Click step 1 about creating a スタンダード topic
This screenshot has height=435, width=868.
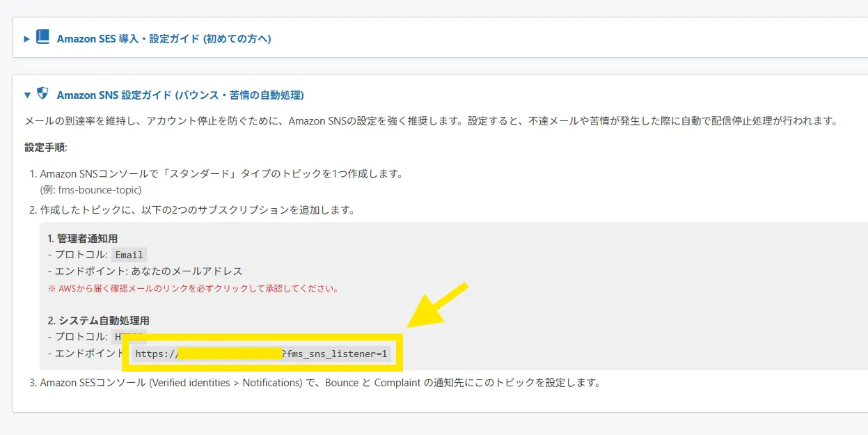pos(221,174)
